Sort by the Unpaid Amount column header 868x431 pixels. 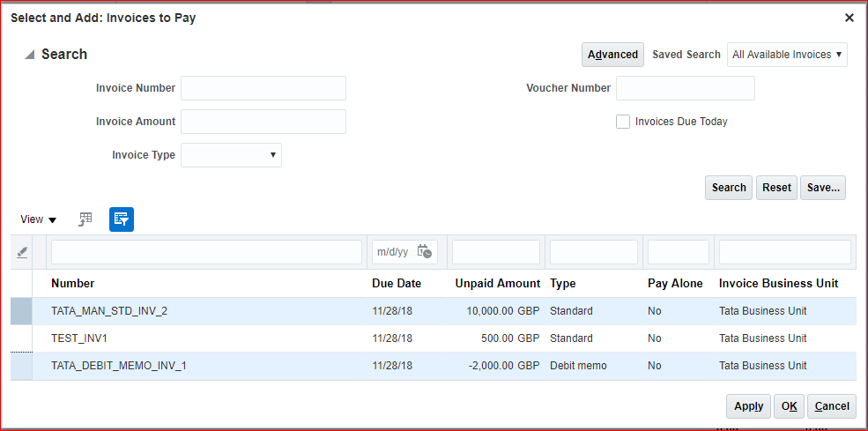coord(497,284)
